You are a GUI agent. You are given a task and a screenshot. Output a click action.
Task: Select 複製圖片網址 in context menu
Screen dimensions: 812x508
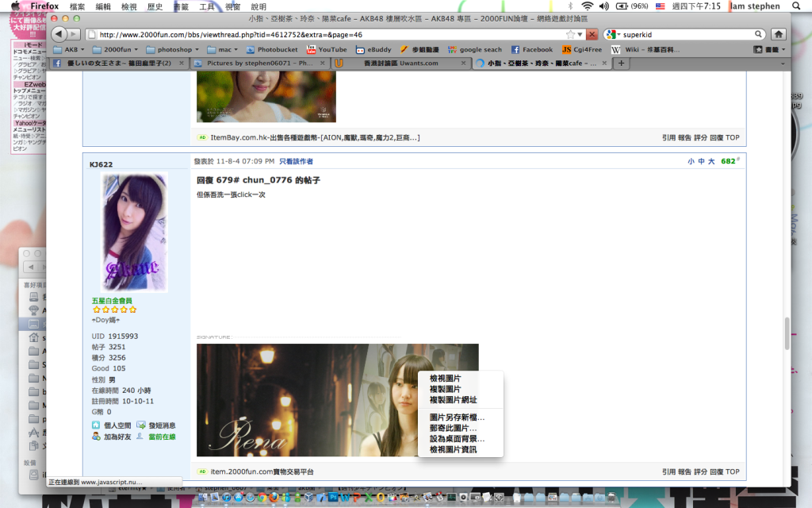click(453, 400)
